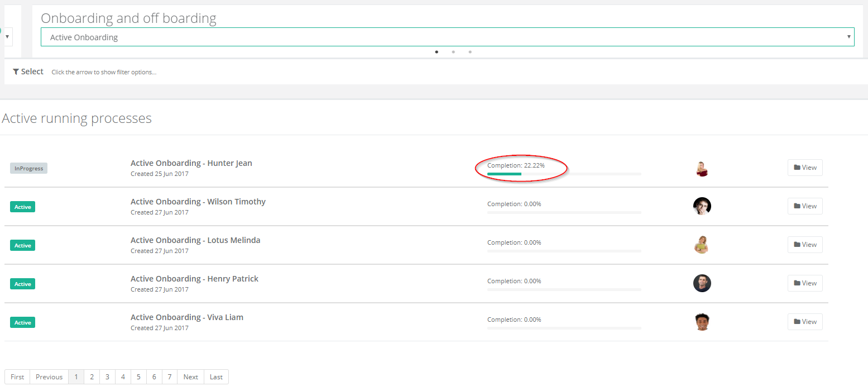Go to the Previous page
The height and width of the screenshot is (386, 868).
(49, 377)
